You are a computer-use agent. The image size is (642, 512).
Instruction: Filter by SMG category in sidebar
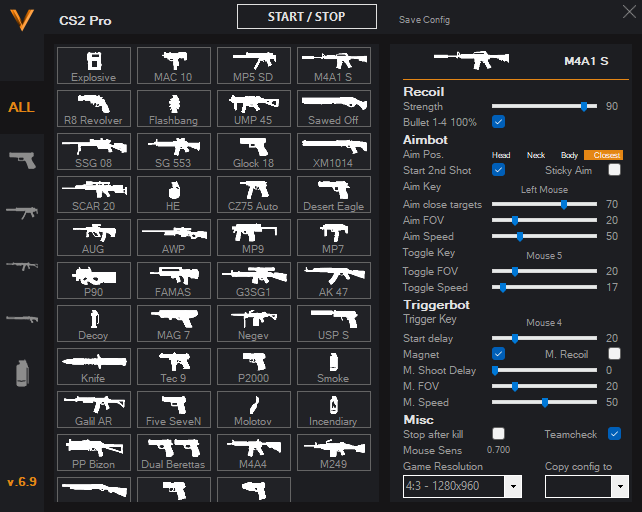23,212
